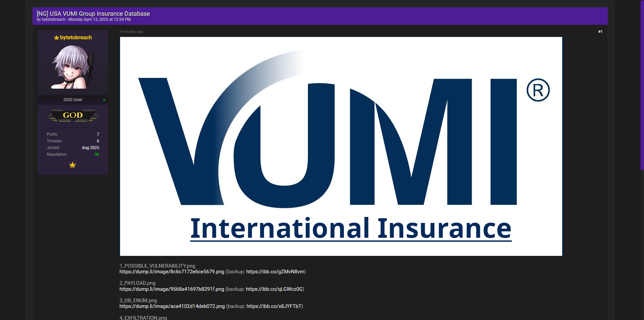Click the "9 minutes ago" post timestamp
This screenshot has width=644, height=320.
tap(131, 32)
